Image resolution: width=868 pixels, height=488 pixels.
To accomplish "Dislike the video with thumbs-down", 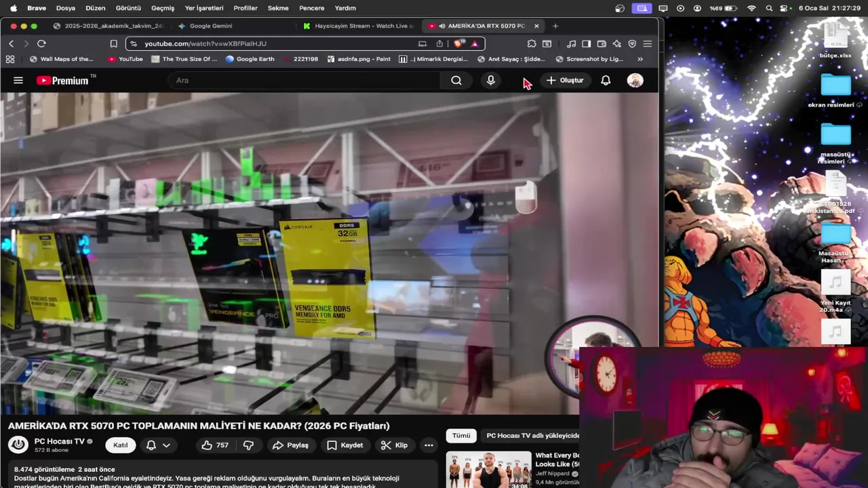I will 249,445.
